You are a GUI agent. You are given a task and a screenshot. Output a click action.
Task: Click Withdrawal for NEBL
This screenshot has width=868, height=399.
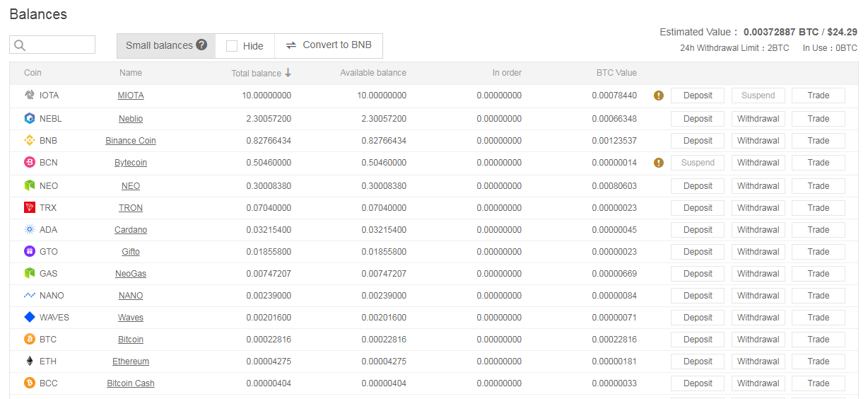[x=758, y=119]
